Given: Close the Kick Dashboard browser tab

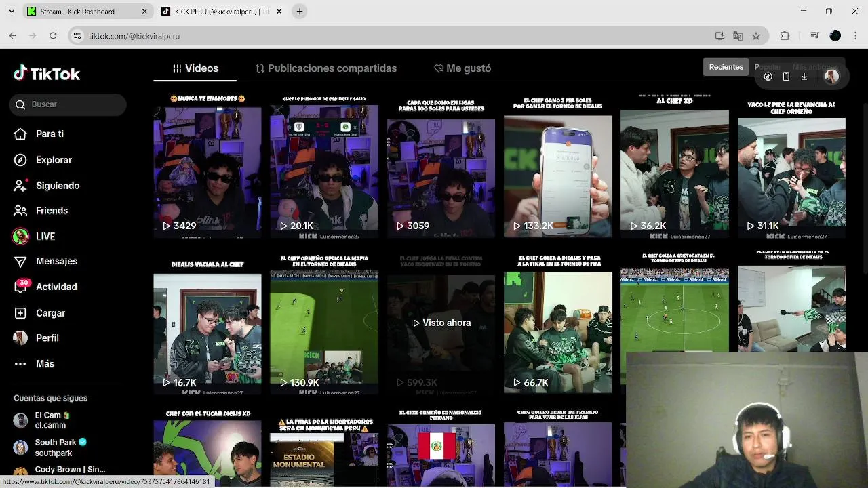Looking at the screenshot, I should 144,12.
